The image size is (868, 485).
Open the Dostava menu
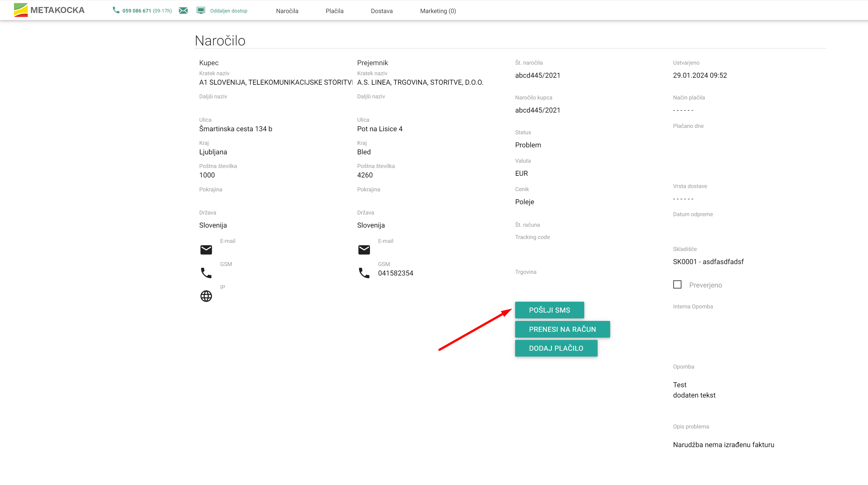tap(381, 11)
